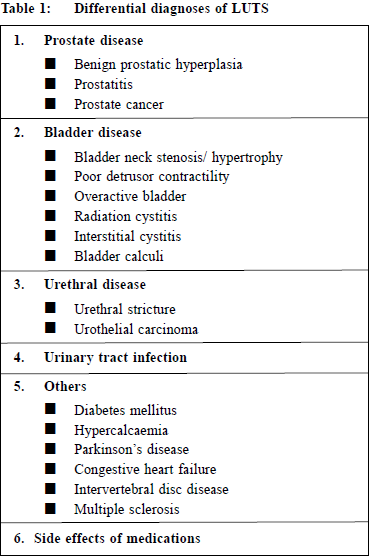This screenshot has width=370, height=558.
Task: Click the bullet beside 'Prostatitis'
Action: tap(50, 84)
